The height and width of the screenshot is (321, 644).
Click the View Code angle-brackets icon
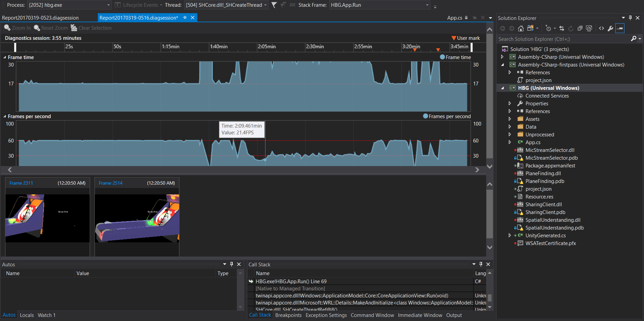tap(602, 28)
